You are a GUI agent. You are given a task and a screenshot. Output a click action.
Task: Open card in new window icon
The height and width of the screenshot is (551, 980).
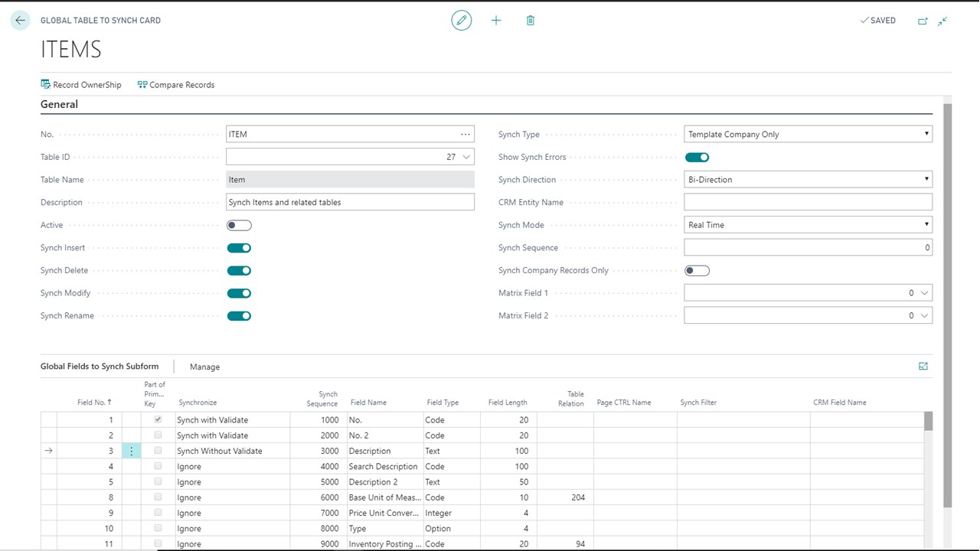tap(923, 21)
